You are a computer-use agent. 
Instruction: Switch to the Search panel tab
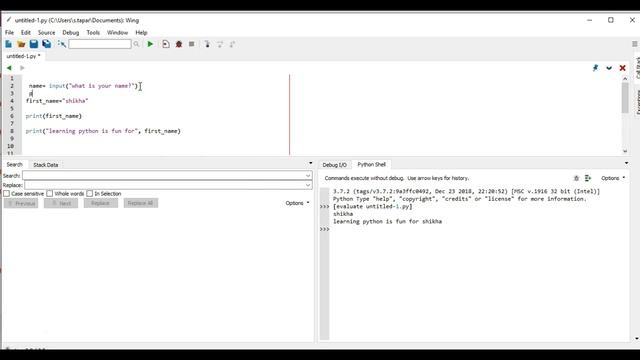pos(14,164)
